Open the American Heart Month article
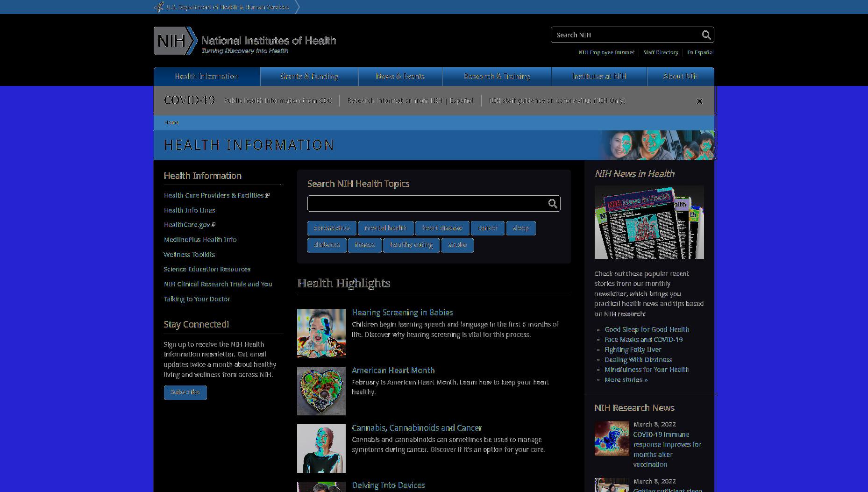Viewport: 868px width, 492px height. click(393, 371)
